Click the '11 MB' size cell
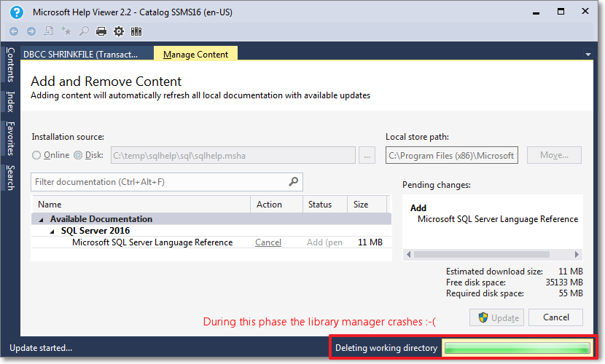 pyautogui.click(x=370, y=242)
